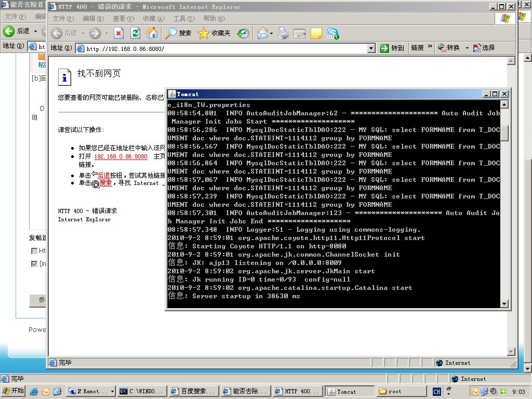532x399 pixels.
Task: Click the 搜索 link in error page
Action: tap(105, 183)
